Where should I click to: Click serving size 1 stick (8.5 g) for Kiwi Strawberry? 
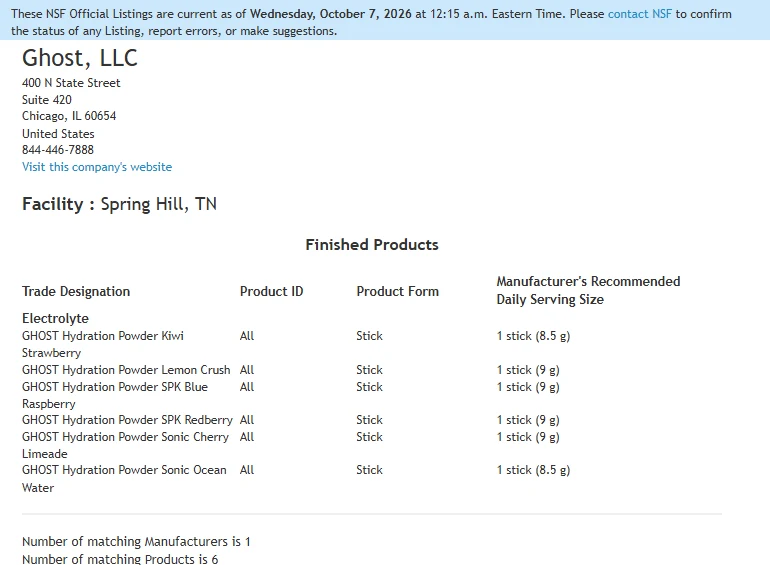[x=533, y=336]
